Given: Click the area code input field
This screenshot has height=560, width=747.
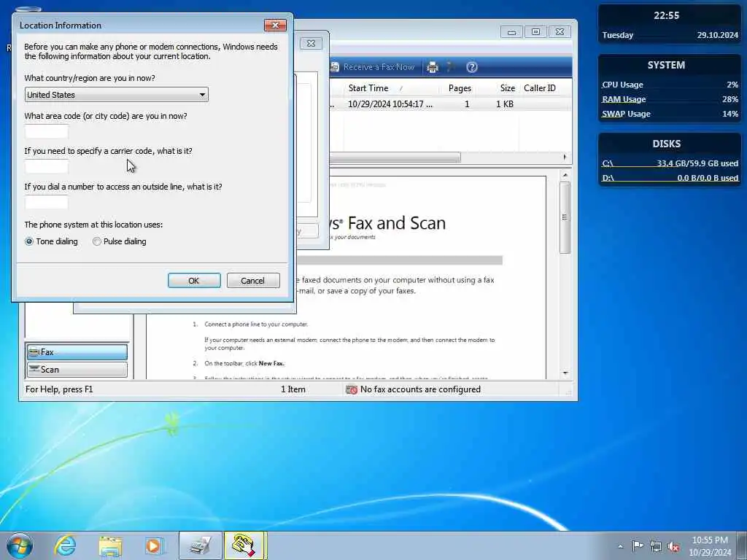Looking at the screenshot, I should tap(46, 131).
